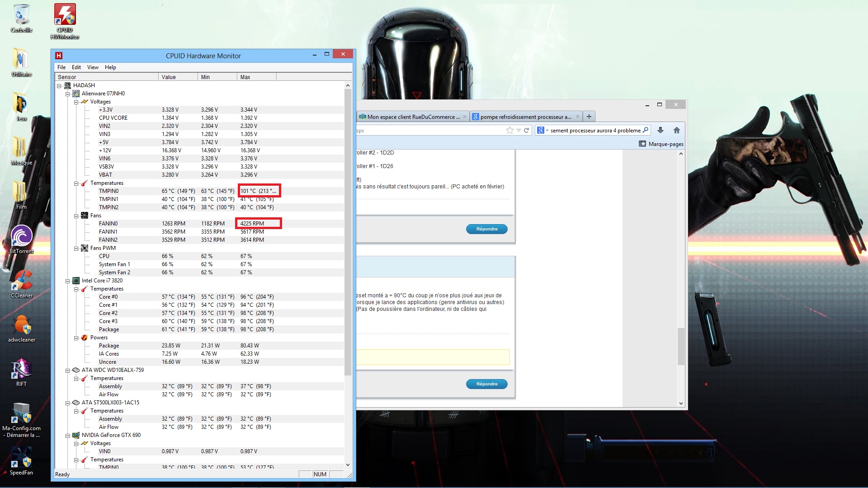868x488 pixels.
Task: Click the Marque-pages bookmarks icon
Action: [x=642, y=144]
